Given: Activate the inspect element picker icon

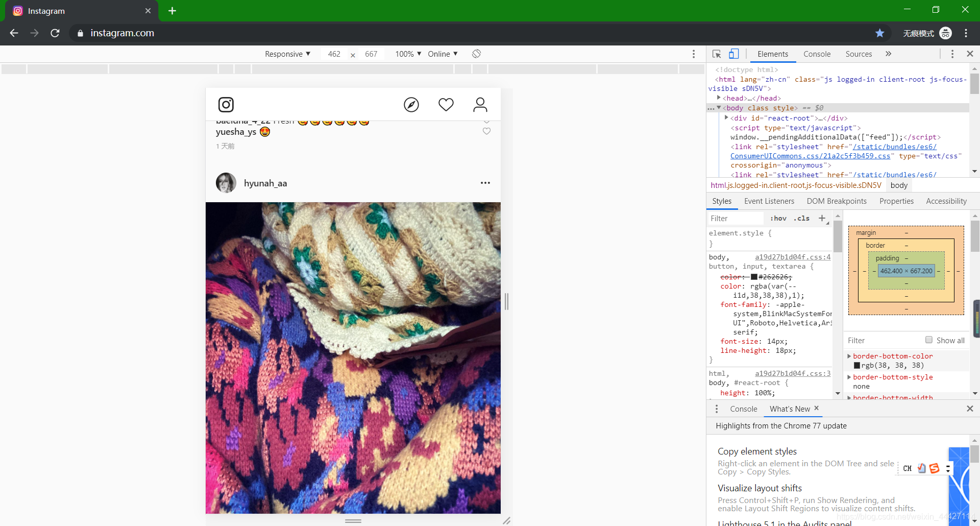Looking at the screenshot, I should tap(717, 54).
